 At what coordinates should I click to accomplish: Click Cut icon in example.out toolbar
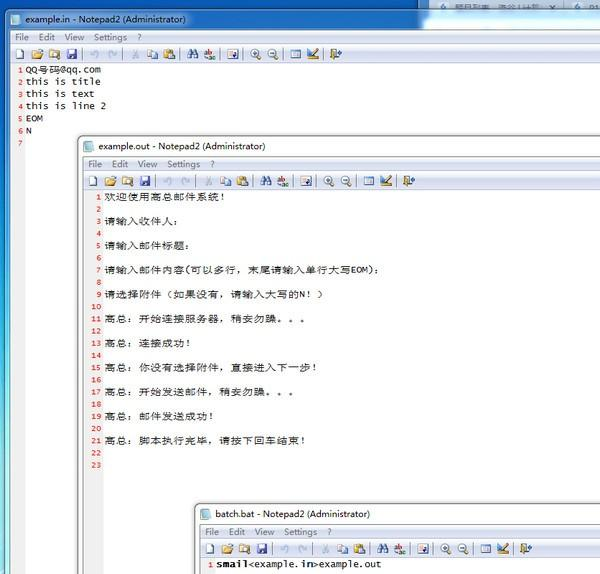[x=209, y=181]
